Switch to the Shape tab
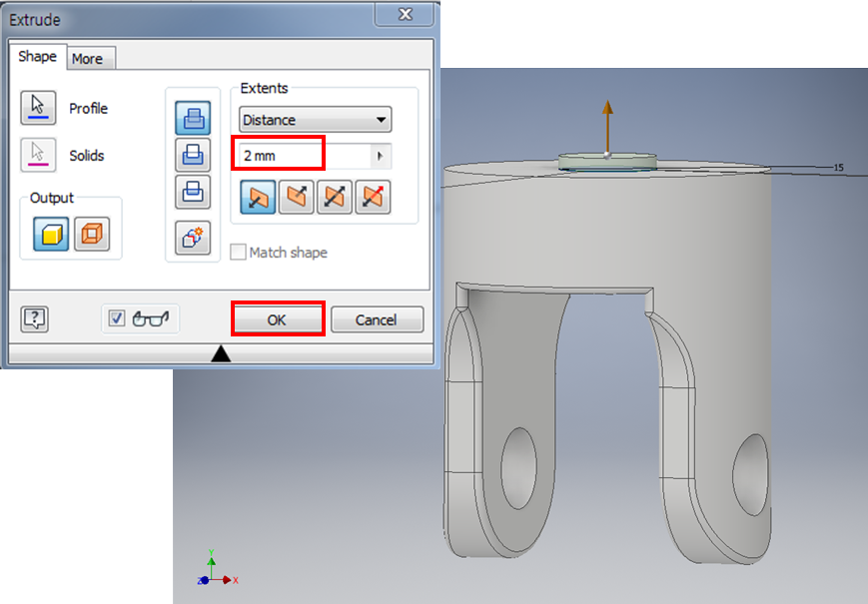Screen dimensions: 868x604 click(x=38, y=57)
